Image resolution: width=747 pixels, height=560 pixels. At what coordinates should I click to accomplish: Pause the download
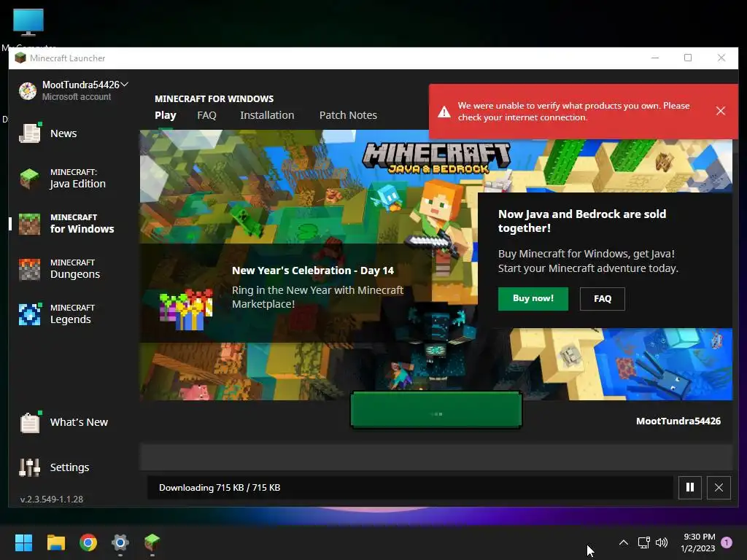[x=690, y=487]
